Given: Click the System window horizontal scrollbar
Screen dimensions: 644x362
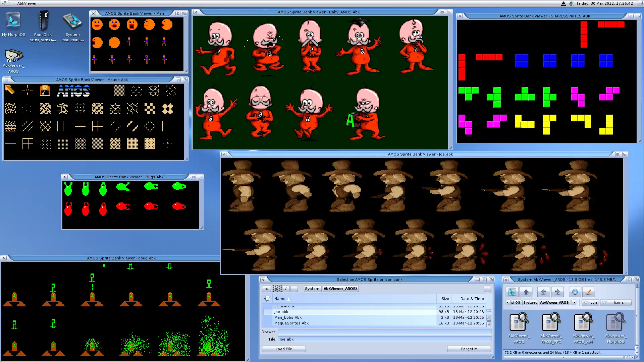Looking at the screenshot, I should (563, 357).
